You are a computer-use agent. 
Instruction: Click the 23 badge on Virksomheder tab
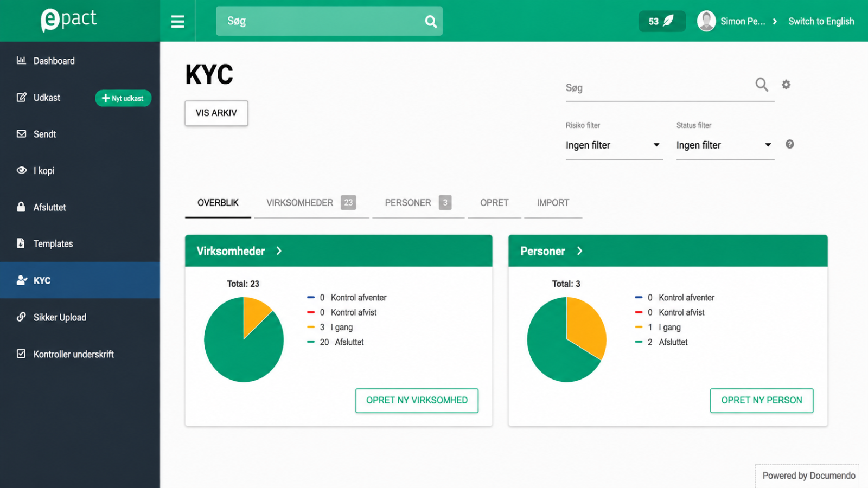[x=348, y=202]
